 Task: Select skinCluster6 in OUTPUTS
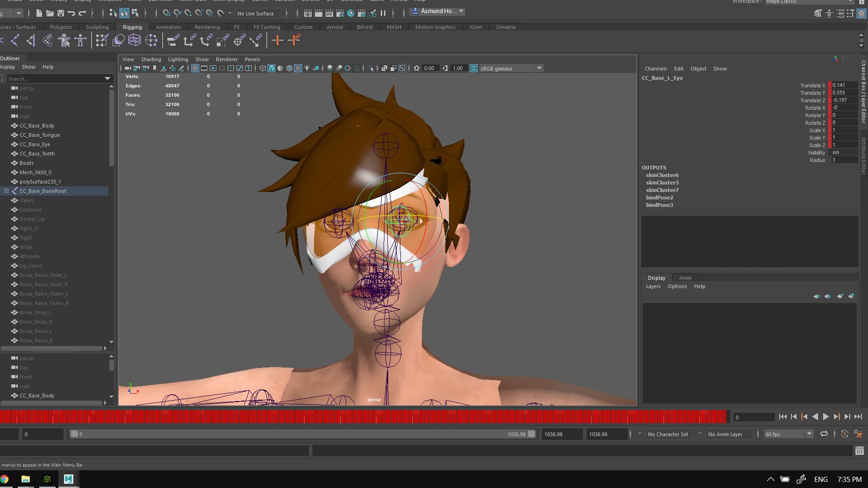(x=662, y=175)
